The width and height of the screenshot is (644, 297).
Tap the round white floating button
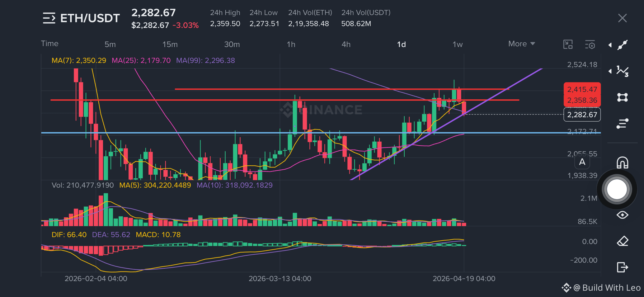617,189
